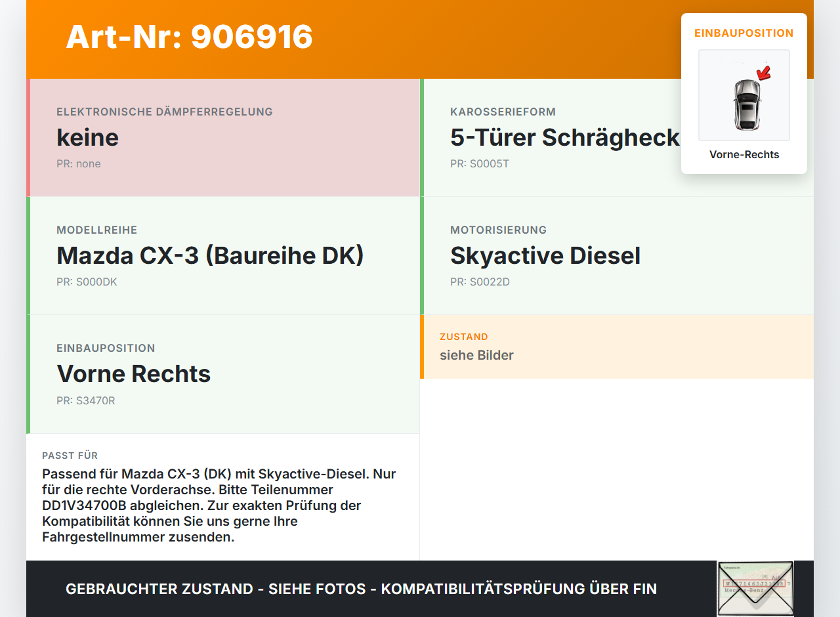840x617 pixels.
Task: Click the compatibility paragraph mentioning DD1V34700B
Action: (x=219, y=505)
